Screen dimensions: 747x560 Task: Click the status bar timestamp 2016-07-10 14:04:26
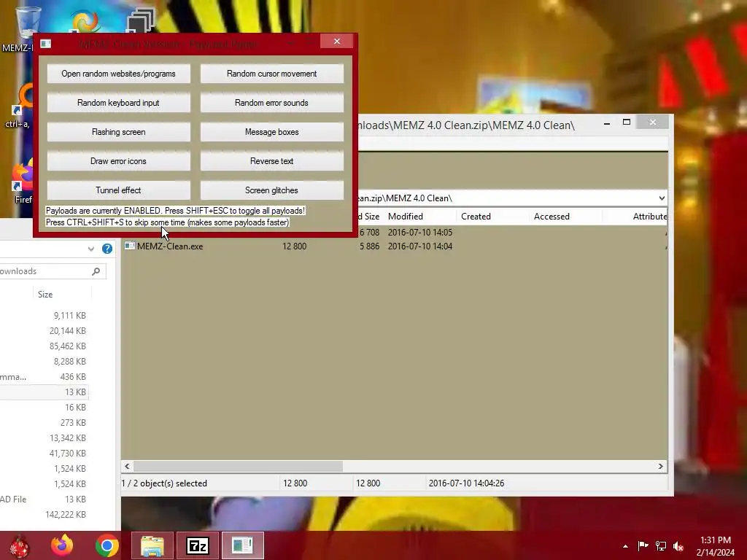click(x=466, y=483)
